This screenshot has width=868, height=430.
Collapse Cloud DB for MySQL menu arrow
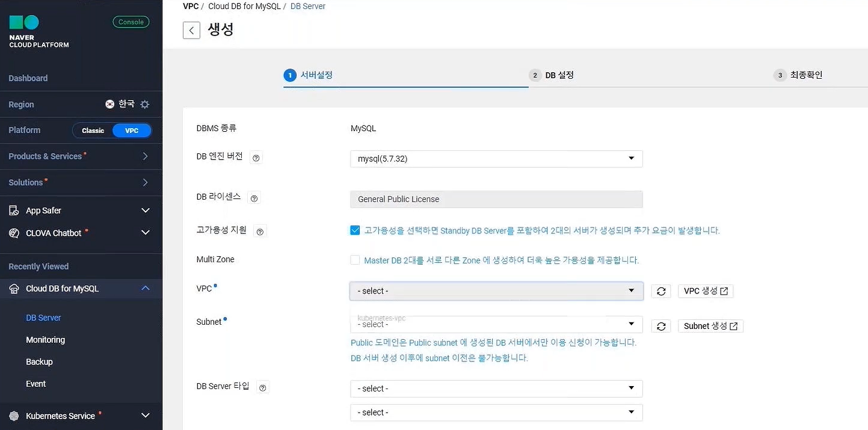[145, 288]
